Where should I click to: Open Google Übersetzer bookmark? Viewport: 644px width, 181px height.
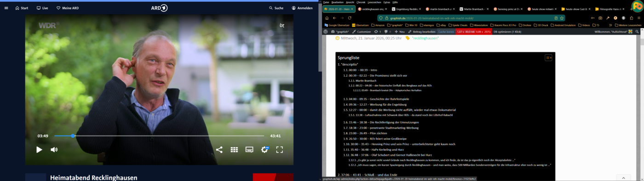point(337,25)
